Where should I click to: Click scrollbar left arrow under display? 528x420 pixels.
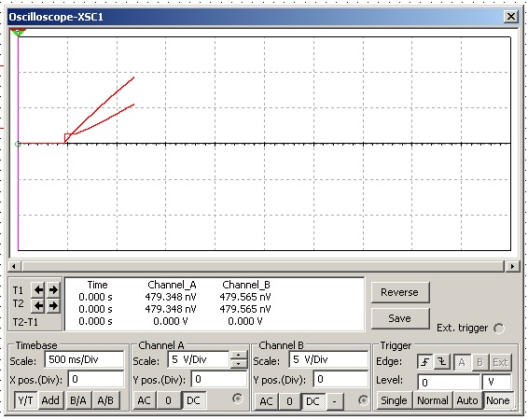coord(14,266)
